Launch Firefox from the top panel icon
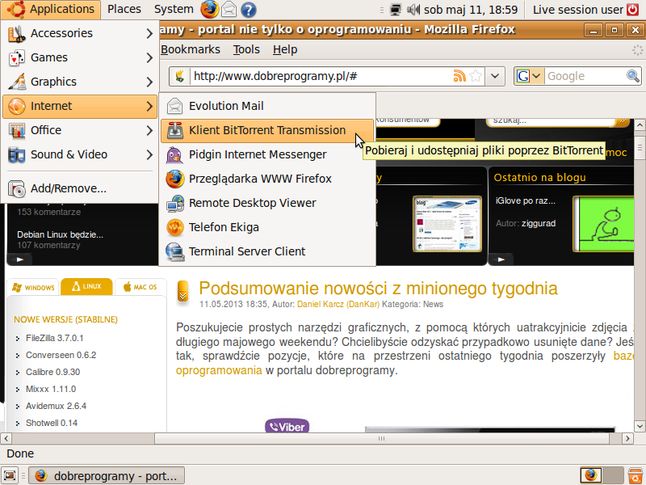Viewport: 646px width, 485px height. click(209, 9)
